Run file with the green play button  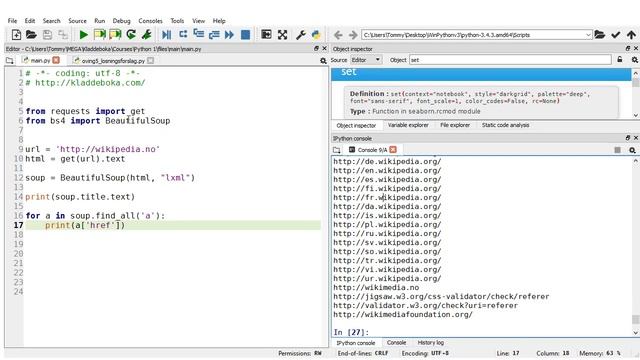[x=84, y=35]
